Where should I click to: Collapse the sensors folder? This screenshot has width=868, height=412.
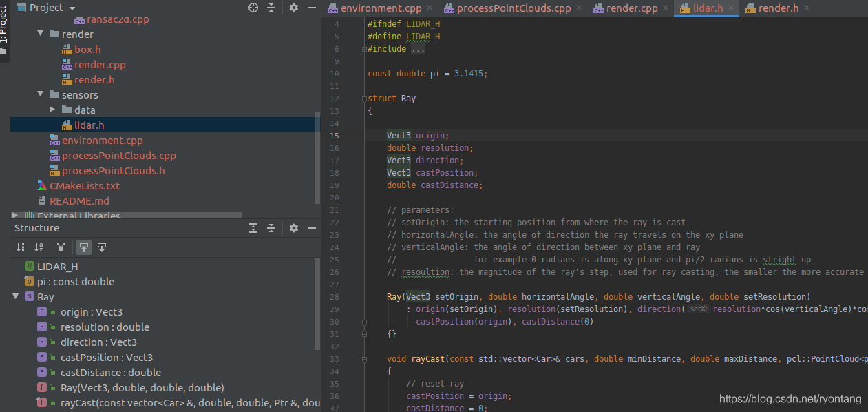click(x=41, y=94)
